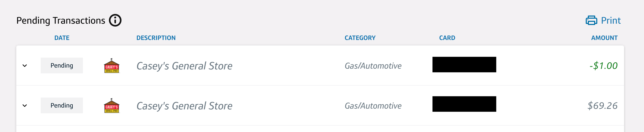This screenshot has height=132, width=644.
Task: Click Casey's logo on the -$1.00 transaction
Action: click(x=112, y=66)
